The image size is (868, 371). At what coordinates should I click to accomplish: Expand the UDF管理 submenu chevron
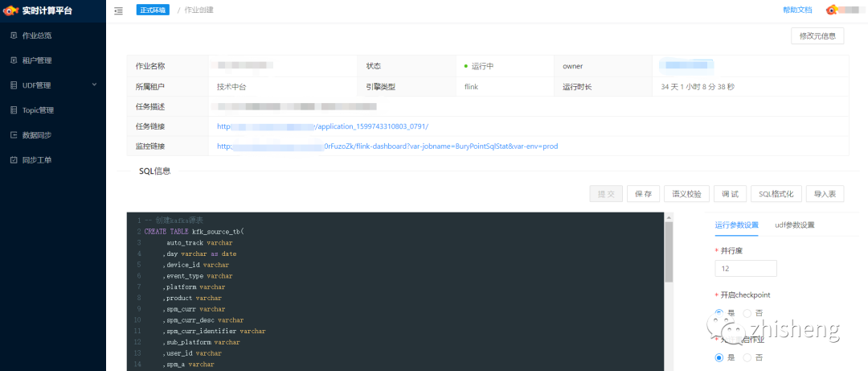point(94,85)
